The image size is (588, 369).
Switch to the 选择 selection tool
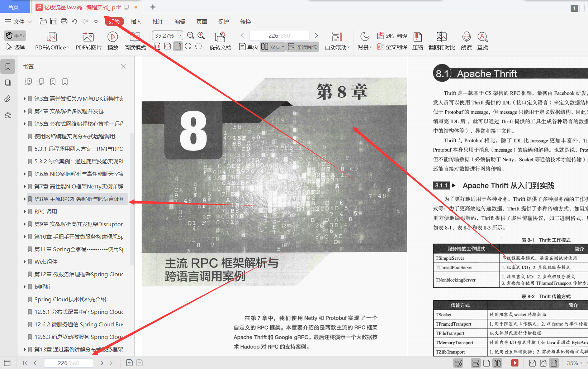click(x=15, y=47)
